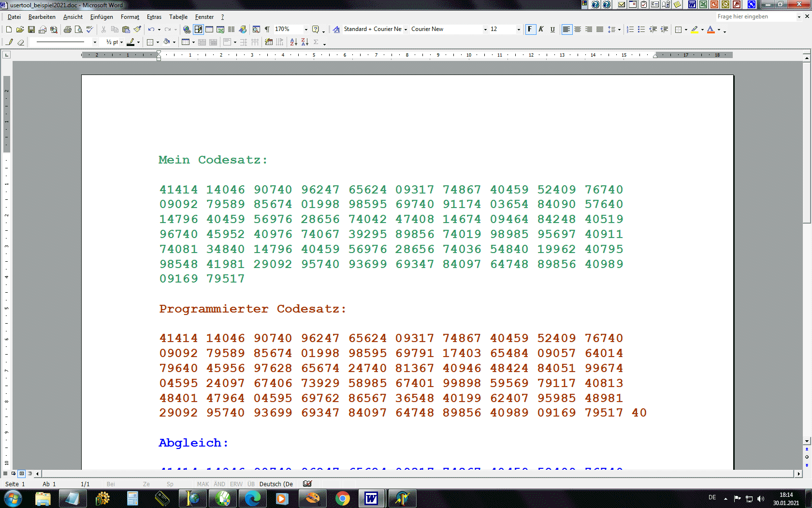This screenshot has width=812, height=508.
Task: Save the document with the floppy icon
Action: 31,30
